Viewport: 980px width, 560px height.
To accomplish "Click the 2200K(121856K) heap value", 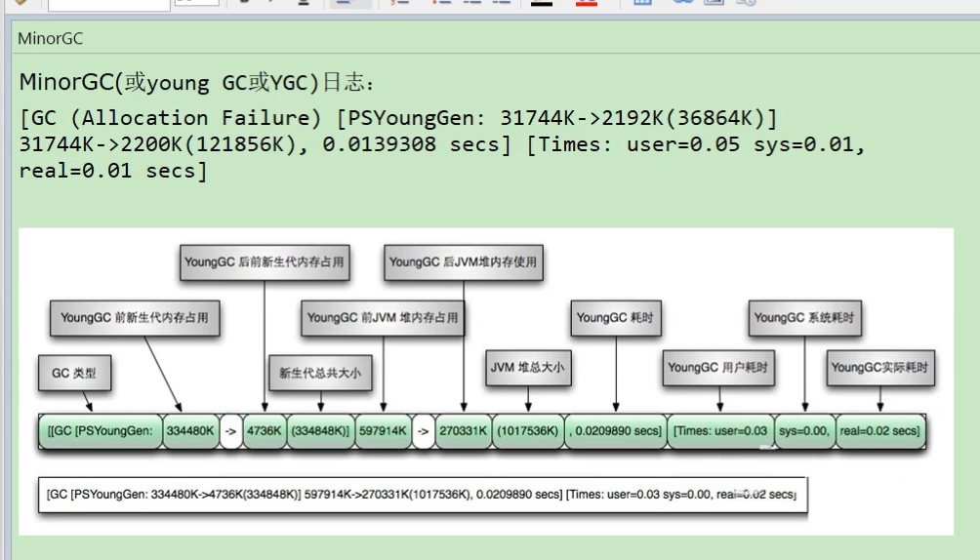I will point(208,144).
